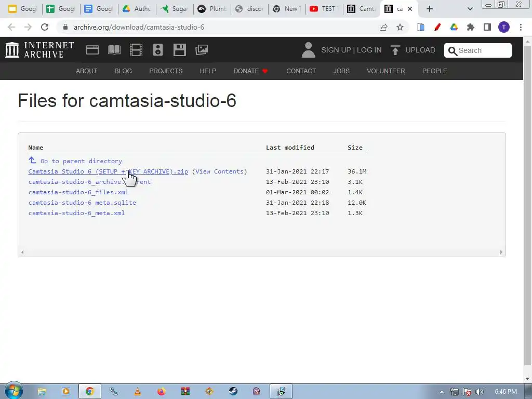532x399 pixels.
Task: Open ABOUT in the navigation menu
Action: tap(87, 71)
